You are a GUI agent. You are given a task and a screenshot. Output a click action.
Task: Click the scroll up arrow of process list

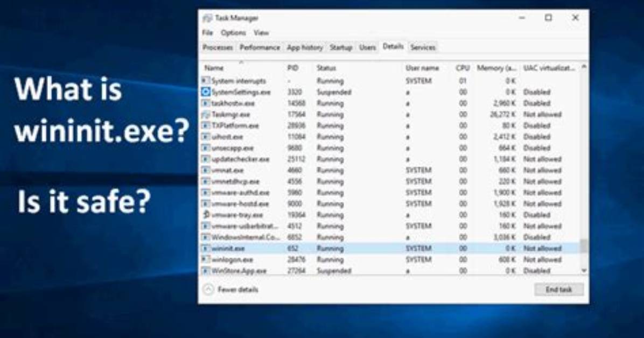(584, 67)
